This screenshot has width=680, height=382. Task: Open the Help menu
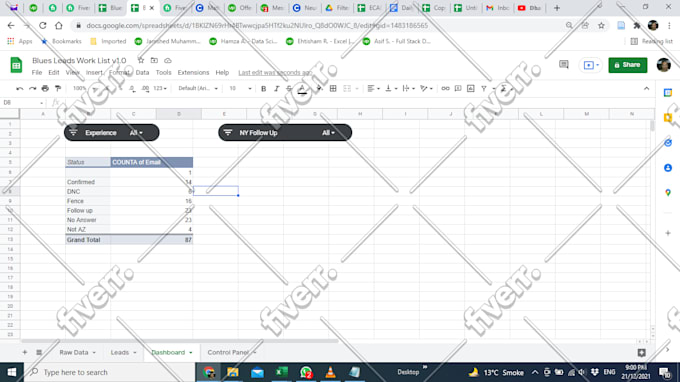point(222,72)
